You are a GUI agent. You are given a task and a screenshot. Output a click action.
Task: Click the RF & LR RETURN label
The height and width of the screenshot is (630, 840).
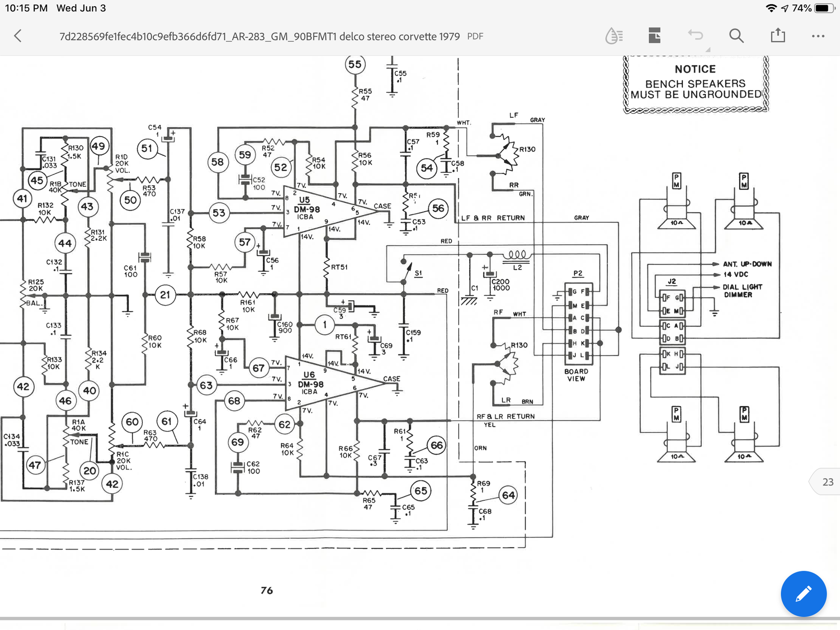coord(506,416)
